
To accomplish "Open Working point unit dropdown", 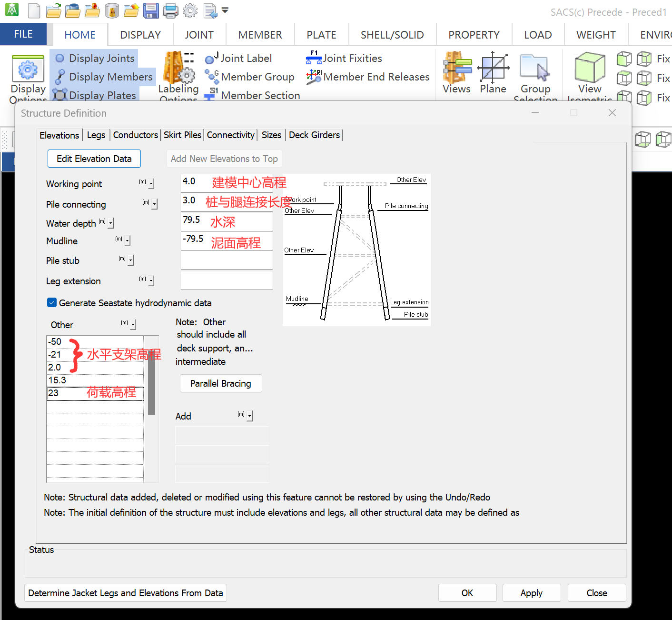I will pos(151,184).
